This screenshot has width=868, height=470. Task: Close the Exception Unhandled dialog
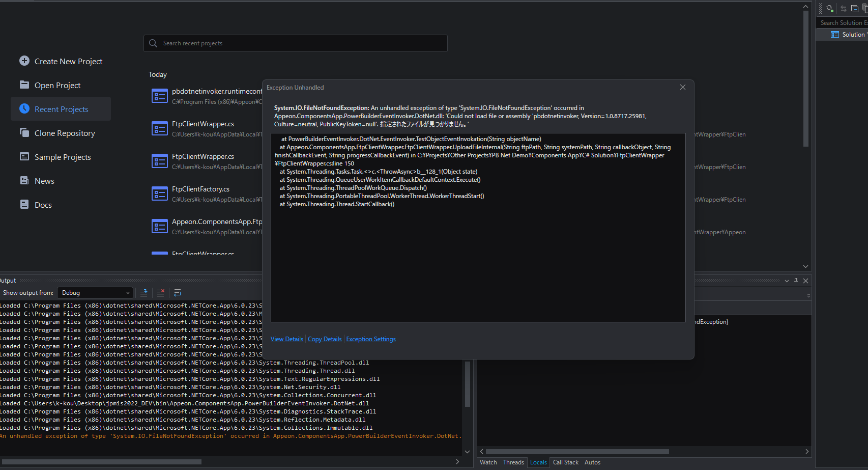pyautogui.click(x=683, y=87)
